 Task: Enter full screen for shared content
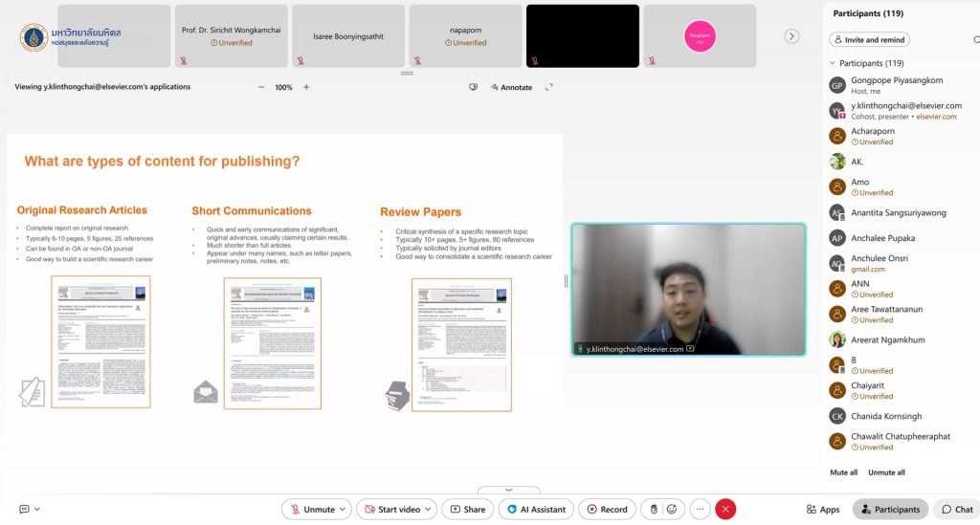(549, 87)
